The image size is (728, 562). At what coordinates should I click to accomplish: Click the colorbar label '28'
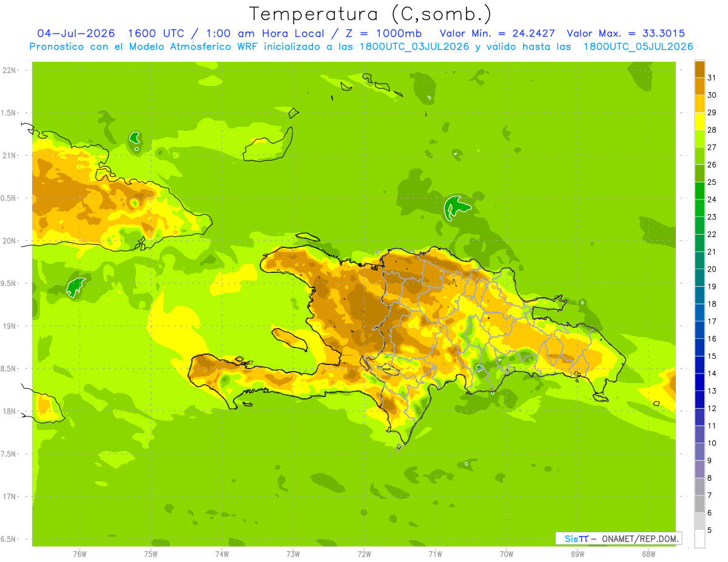tap(712, 130)
